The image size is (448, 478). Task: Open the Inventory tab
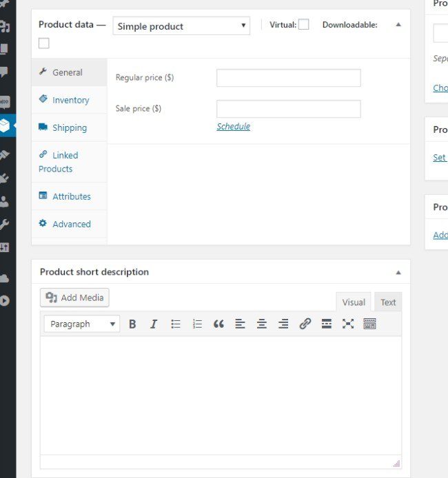(x=70, y=100)
